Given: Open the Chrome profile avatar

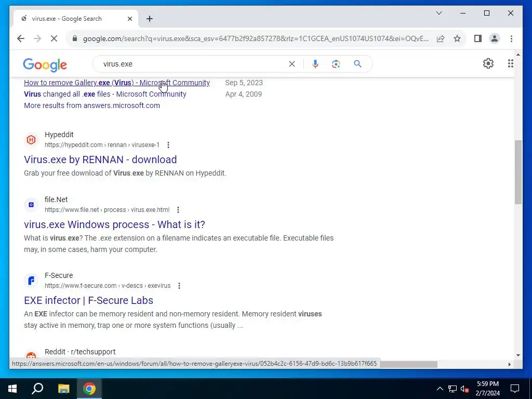Looking at the screenshot, I should 495,38.
